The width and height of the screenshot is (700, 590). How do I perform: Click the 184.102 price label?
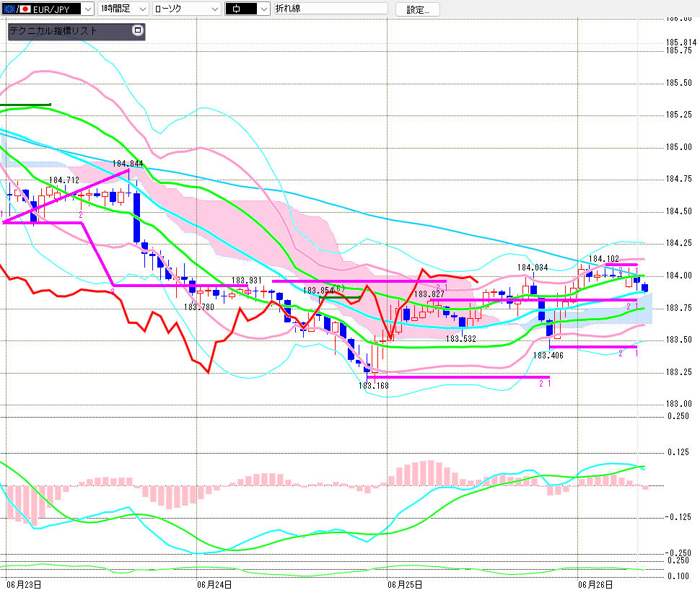point(604,259)
